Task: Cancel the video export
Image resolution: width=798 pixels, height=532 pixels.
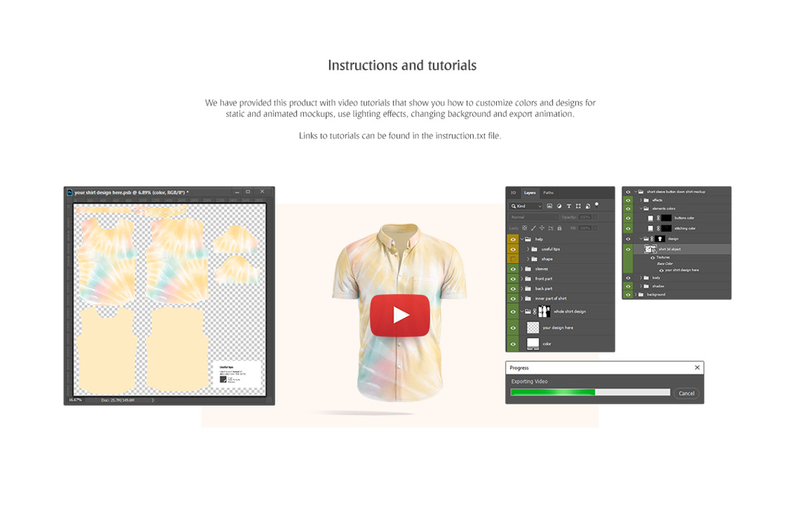Action: (x=686, y=393)
